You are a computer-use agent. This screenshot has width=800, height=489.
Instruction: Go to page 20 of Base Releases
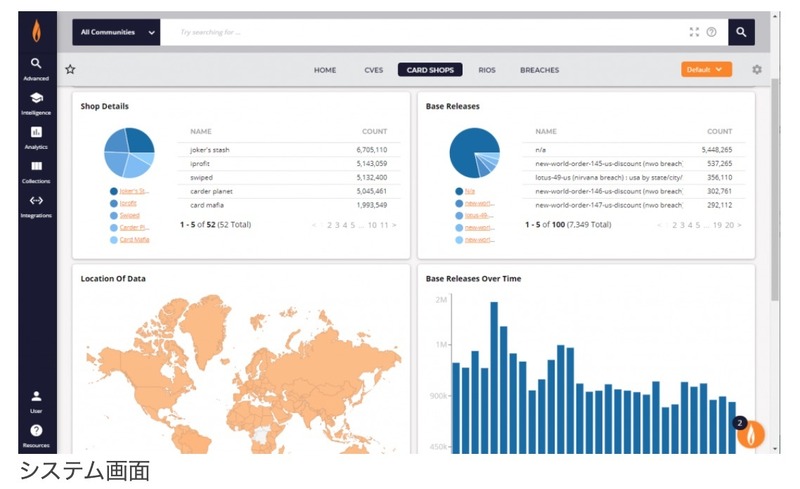tap(729, 225)
